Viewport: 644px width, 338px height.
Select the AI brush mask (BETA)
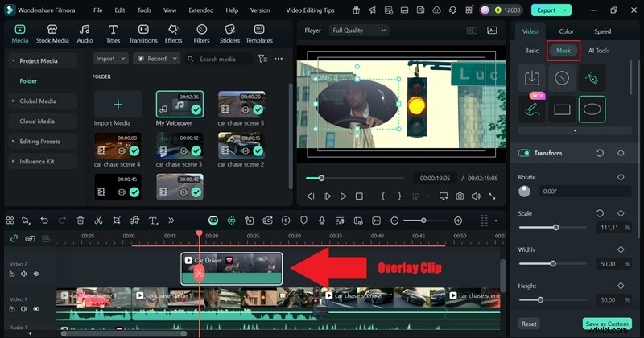(x=531, y=109)
